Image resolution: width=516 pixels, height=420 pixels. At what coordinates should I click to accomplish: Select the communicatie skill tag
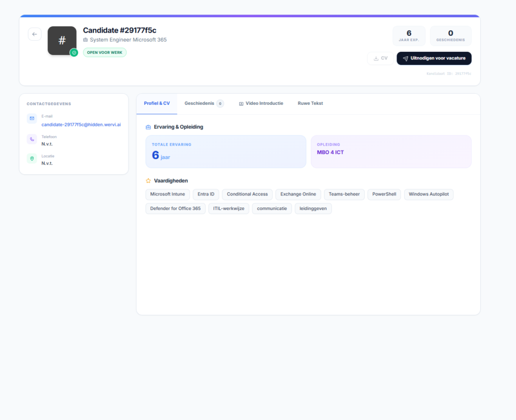(x=272, y=208)
